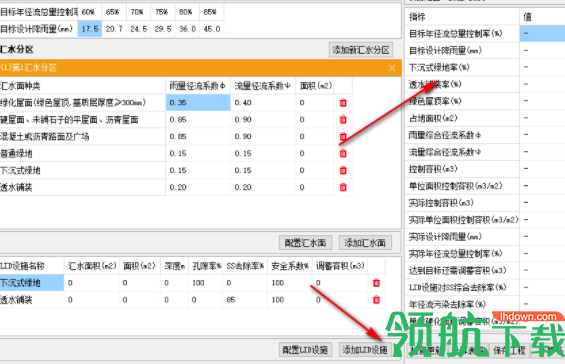Screen dimensions: 565x364
Task: Select the 36.0 design rainfall cell
Action: 187,29
